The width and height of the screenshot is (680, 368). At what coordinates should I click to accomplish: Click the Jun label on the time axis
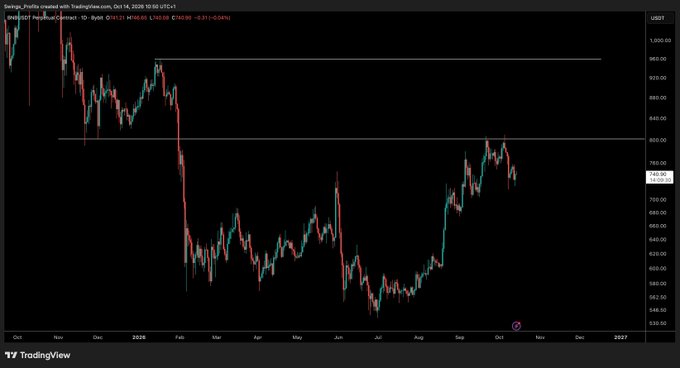point(338,337)
